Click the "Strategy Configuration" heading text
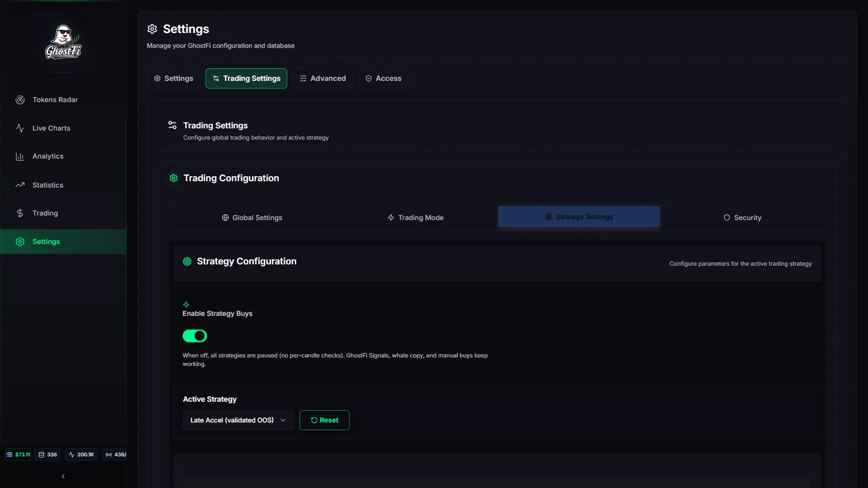This screenshot has width=868, height=488. point(247,261)
